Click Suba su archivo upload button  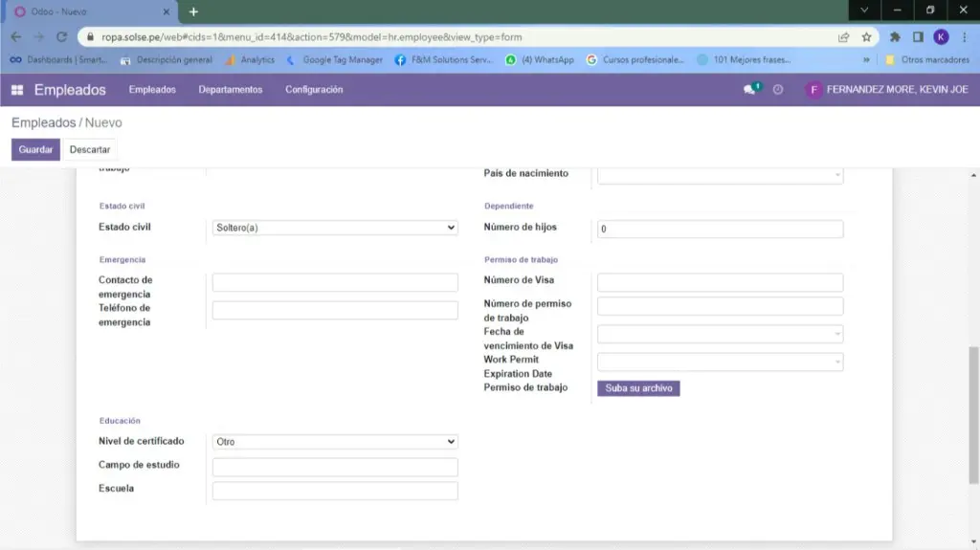[x=638, y=388]
